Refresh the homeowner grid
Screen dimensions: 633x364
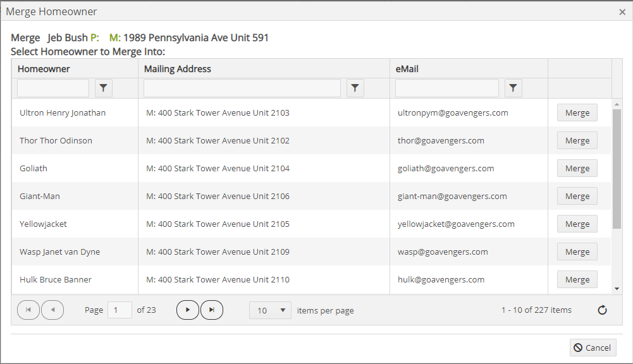click(602, 310)
